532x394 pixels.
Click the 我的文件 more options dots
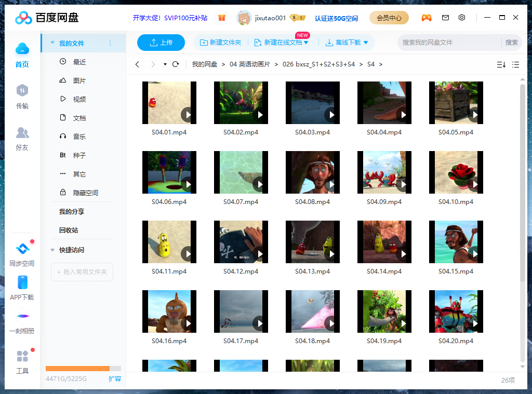coord(110,43)
